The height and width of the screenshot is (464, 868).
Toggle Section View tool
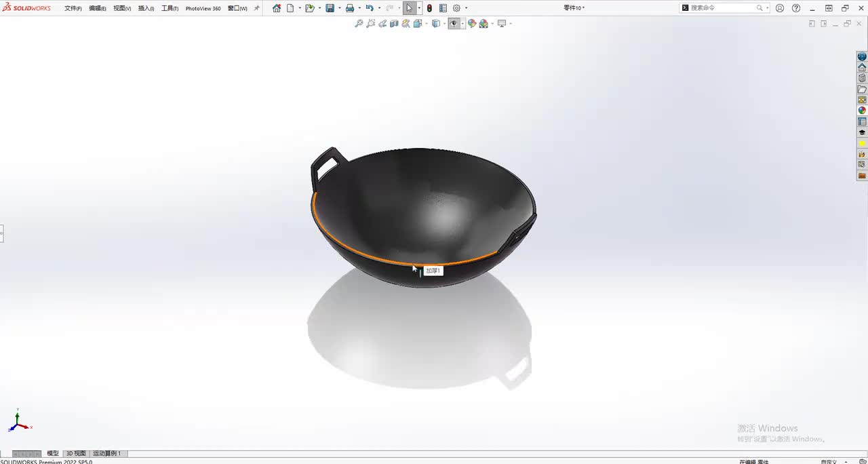coord(394,24)
